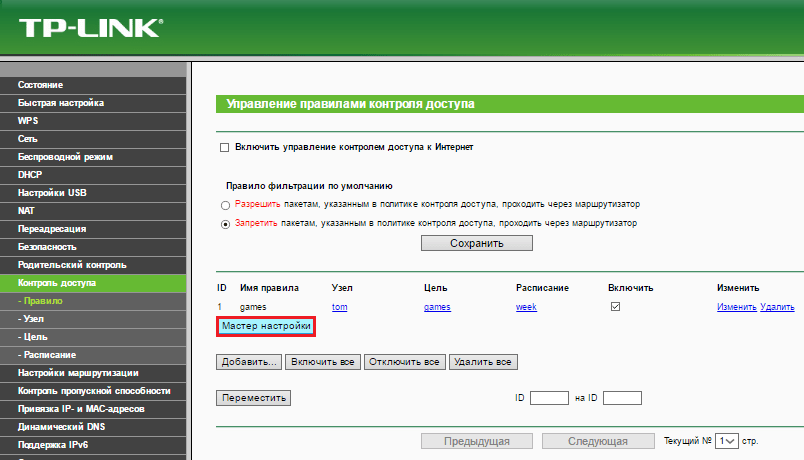Open the tom host link

coord(339,307)
